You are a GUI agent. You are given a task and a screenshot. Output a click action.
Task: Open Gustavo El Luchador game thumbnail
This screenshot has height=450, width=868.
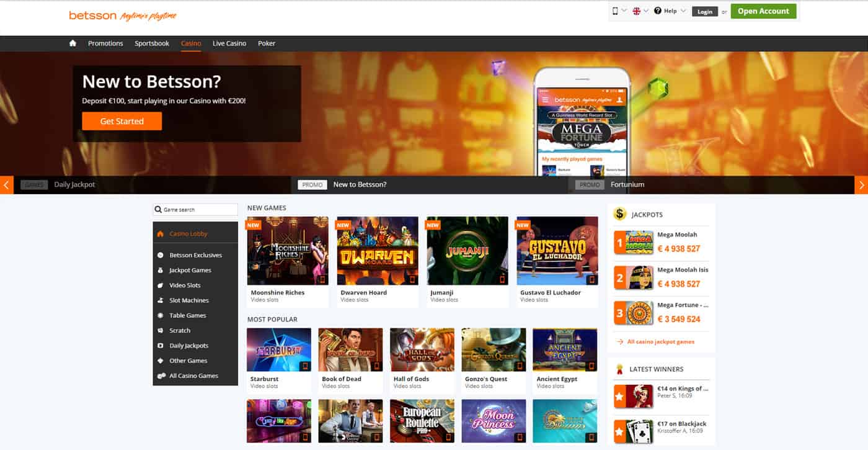point(557,251)
